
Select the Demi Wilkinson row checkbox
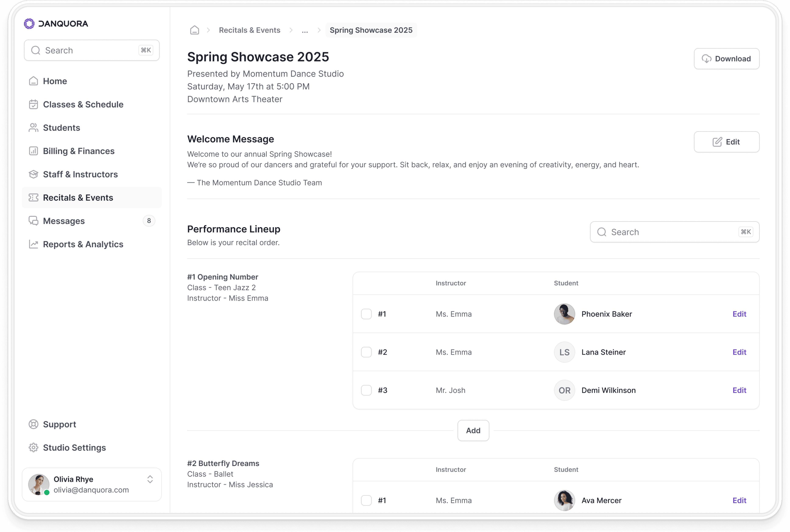366,390
